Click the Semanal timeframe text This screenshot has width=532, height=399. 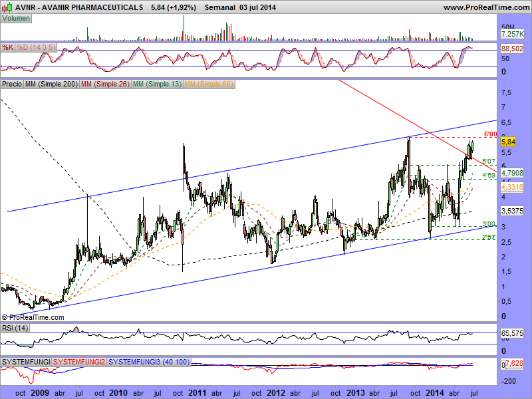(x=220, y=7)
